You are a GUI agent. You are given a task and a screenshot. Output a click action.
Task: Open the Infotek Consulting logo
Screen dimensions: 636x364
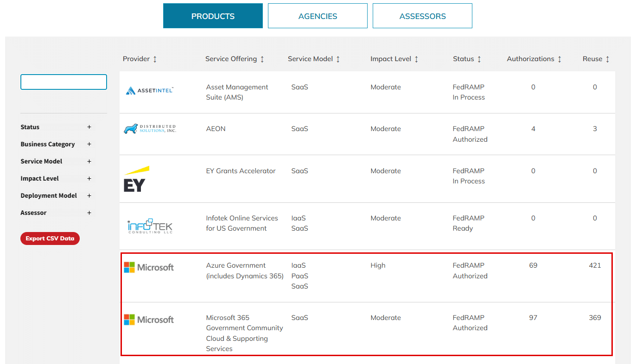150,226
